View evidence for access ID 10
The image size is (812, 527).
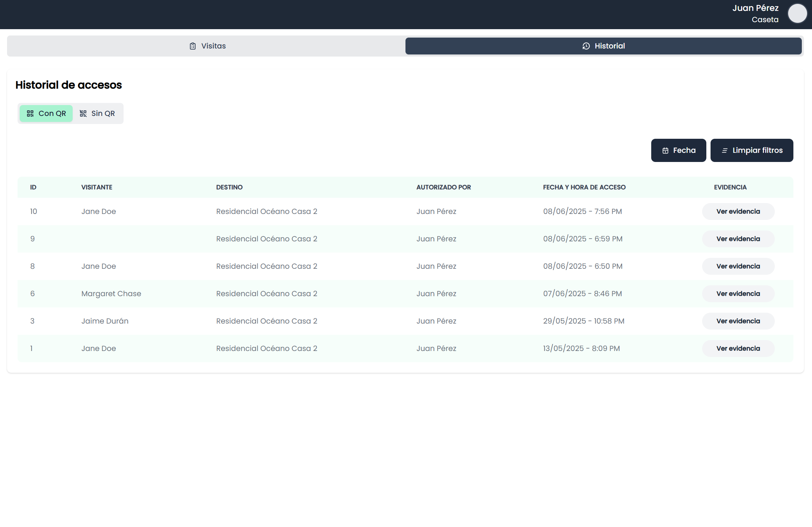(x=738, y=212)
